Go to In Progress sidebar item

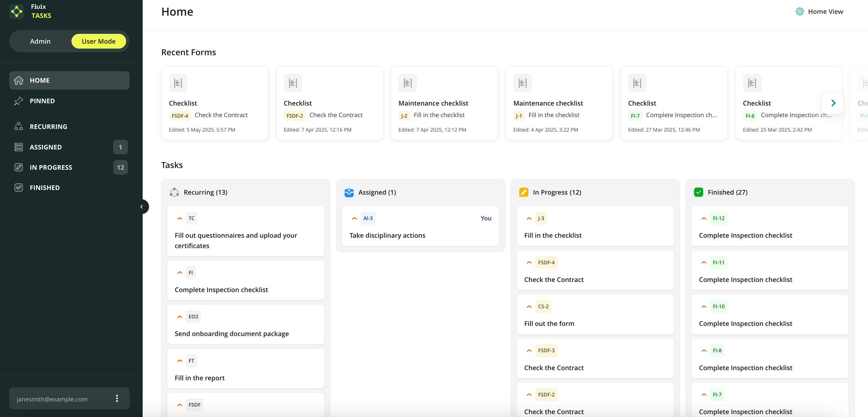coord(51,167)
